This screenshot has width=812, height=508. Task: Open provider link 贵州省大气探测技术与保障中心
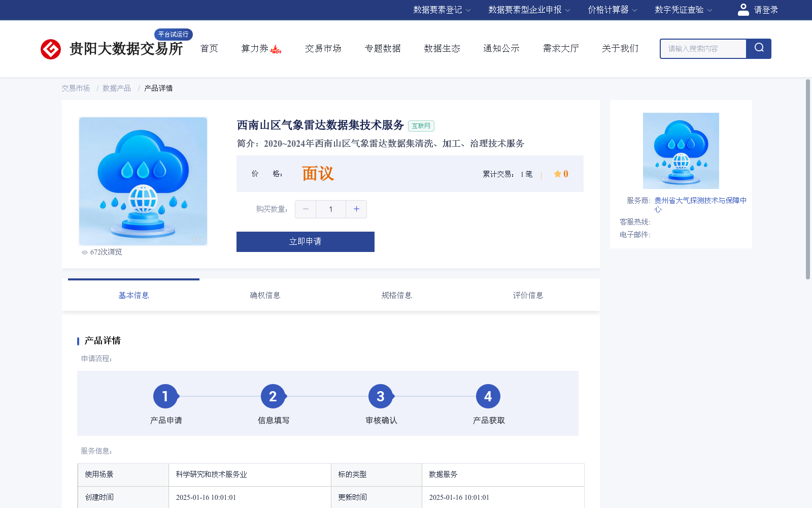700,205
